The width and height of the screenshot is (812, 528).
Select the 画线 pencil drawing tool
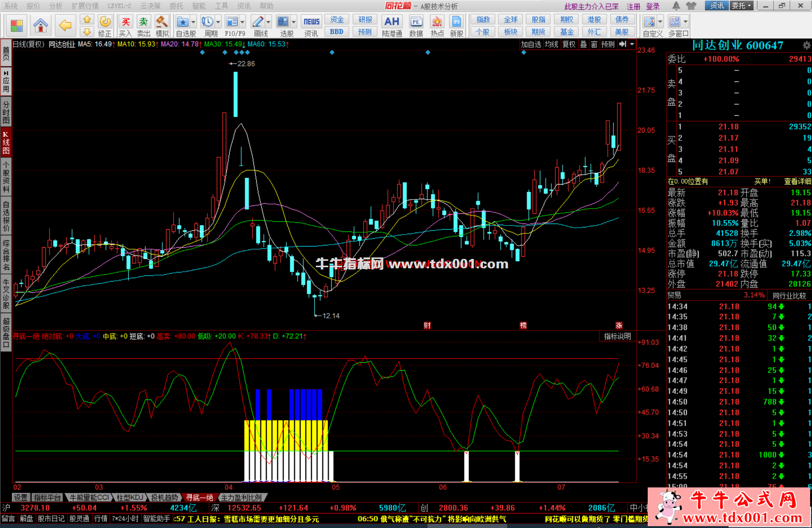click(258, 22)
